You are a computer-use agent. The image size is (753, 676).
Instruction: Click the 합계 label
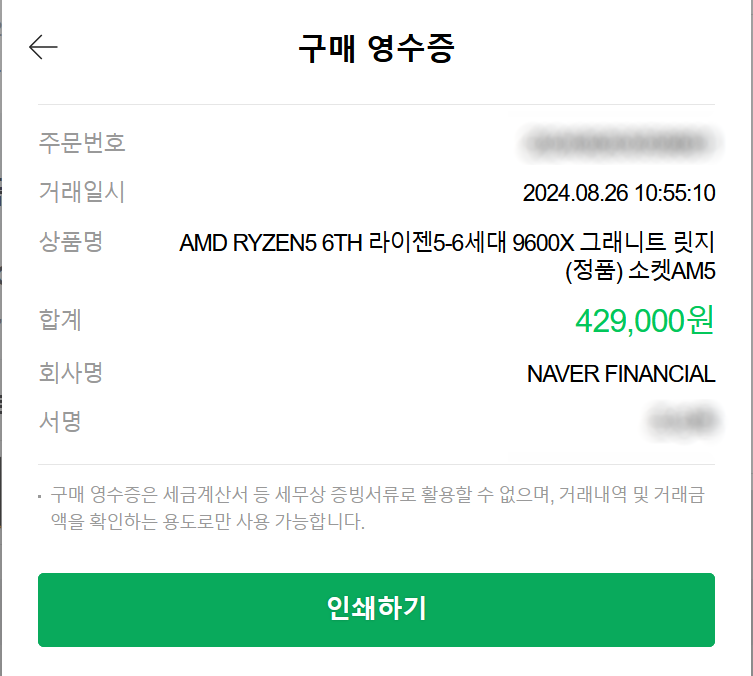coord(60,320)
